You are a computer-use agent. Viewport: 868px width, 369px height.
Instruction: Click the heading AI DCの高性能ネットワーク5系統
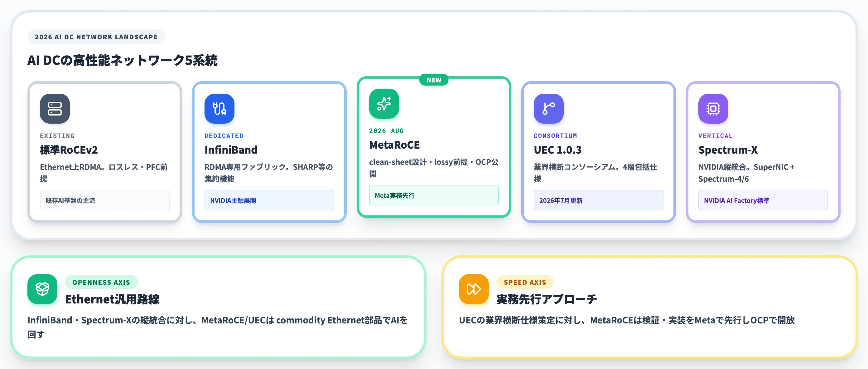(122, 60)
